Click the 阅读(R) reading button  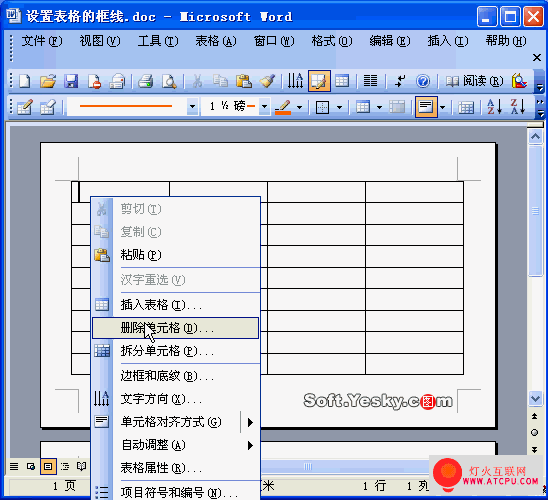tap(474, 81)
